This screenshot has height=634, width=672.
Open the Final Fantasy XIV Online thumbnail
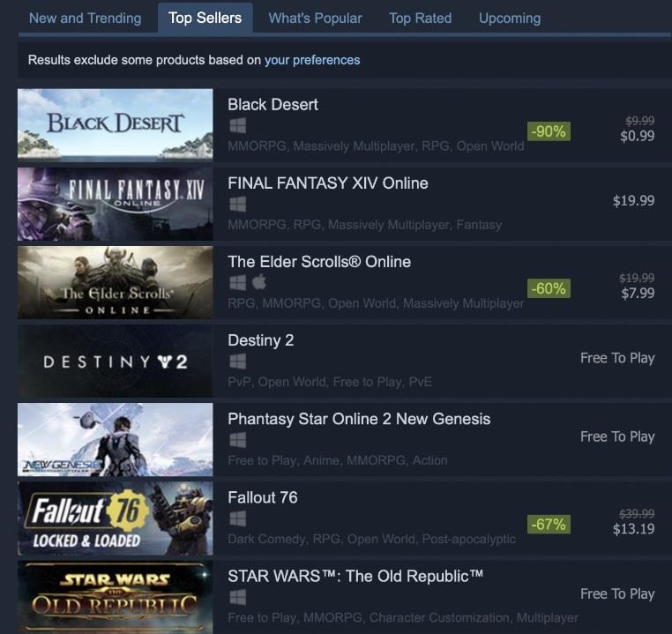(116, 204)
